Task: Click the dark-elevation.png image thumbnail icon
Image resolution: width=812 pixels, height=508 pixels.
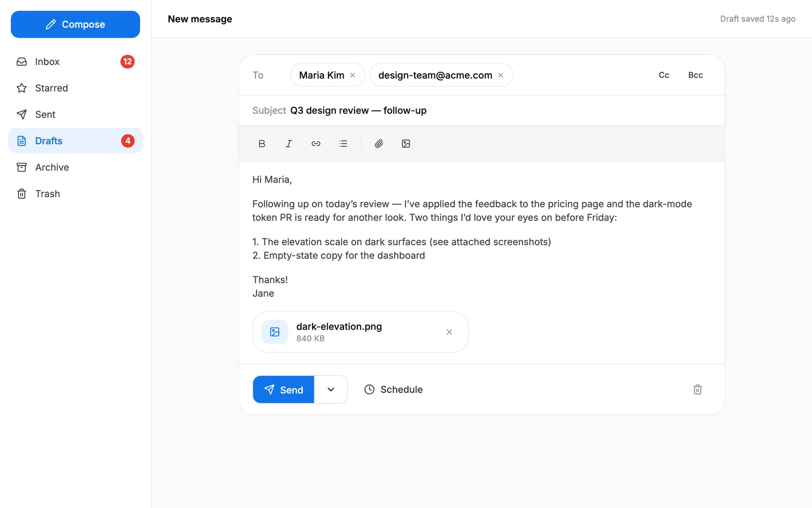Action: [275, 332]
